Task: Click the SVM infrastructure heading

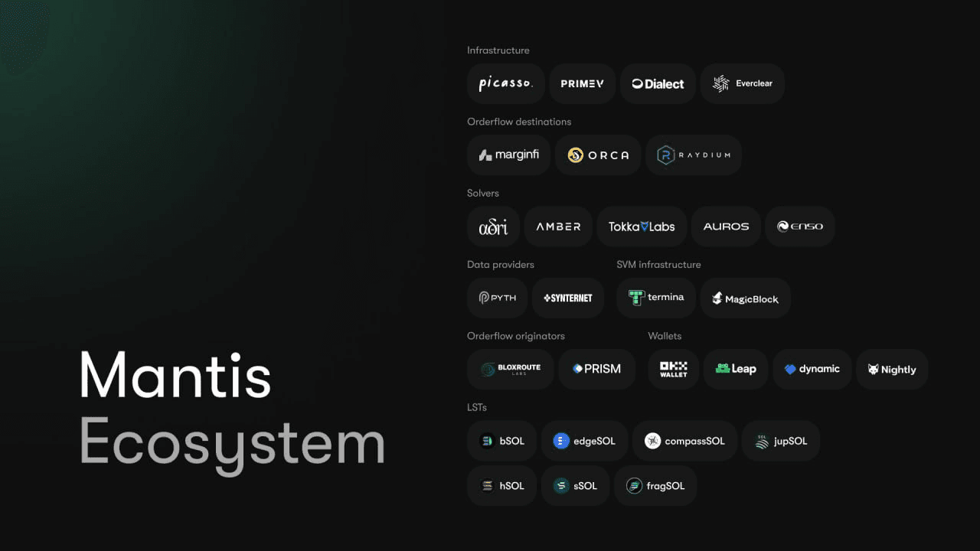Action: [658, 265]
